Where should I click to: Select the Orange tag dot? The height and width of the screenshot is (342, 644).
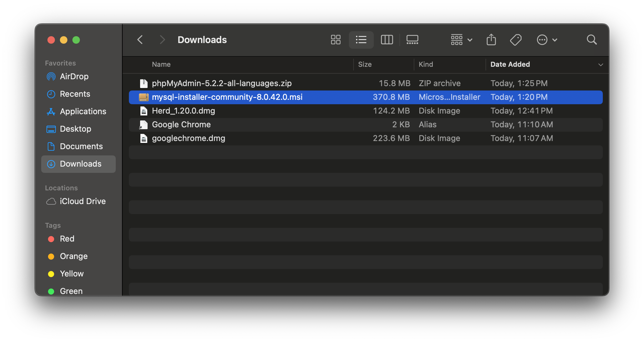51,256
